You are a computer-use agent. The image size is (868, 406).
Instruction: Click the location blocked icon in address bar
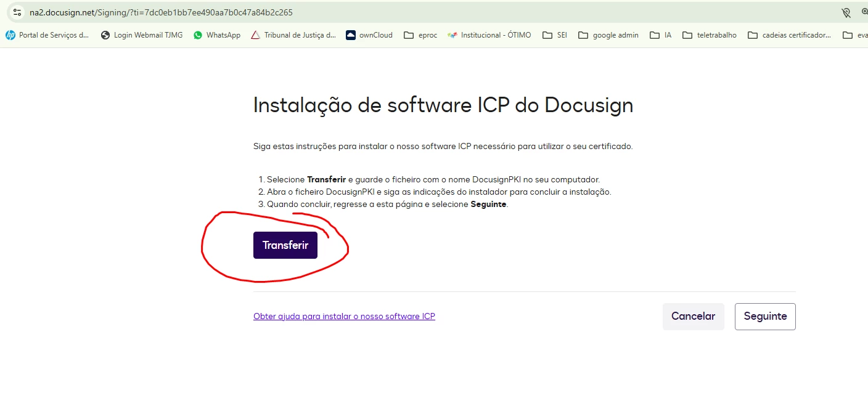pos(846,12)
